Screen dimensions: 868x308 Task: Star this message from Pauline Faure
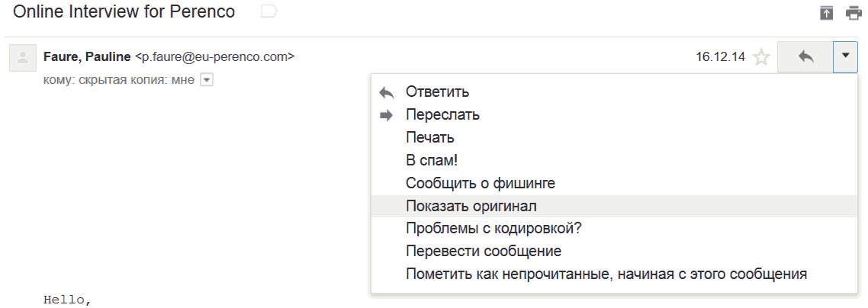pos(760,57)
